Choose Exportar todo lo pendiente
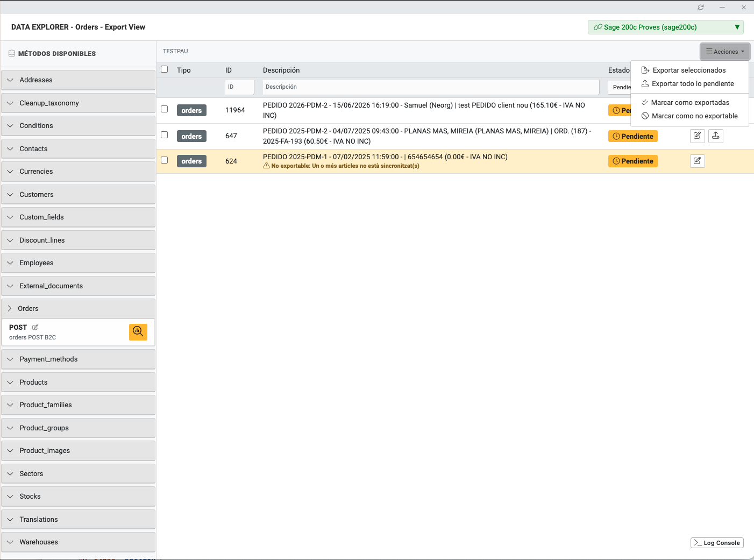The width and height of the screenshot is (754, 560). (689, 83)
